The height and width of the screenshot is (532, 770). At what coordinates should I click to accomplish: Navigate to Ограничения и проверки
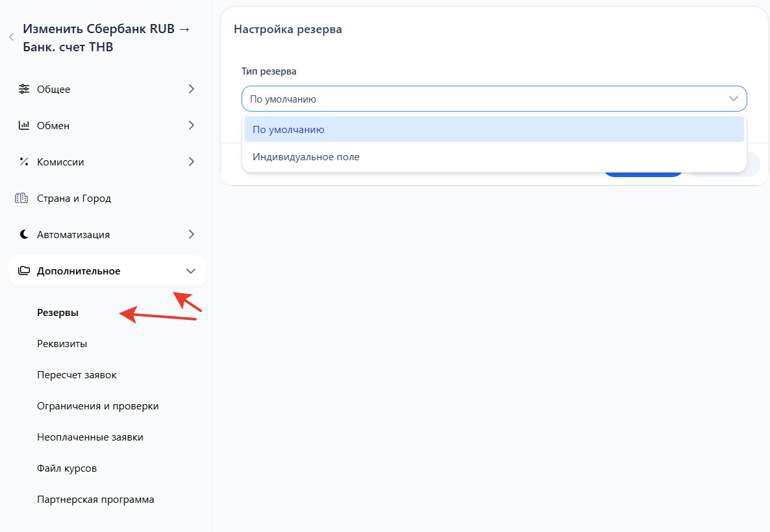[x=98, y=405]
